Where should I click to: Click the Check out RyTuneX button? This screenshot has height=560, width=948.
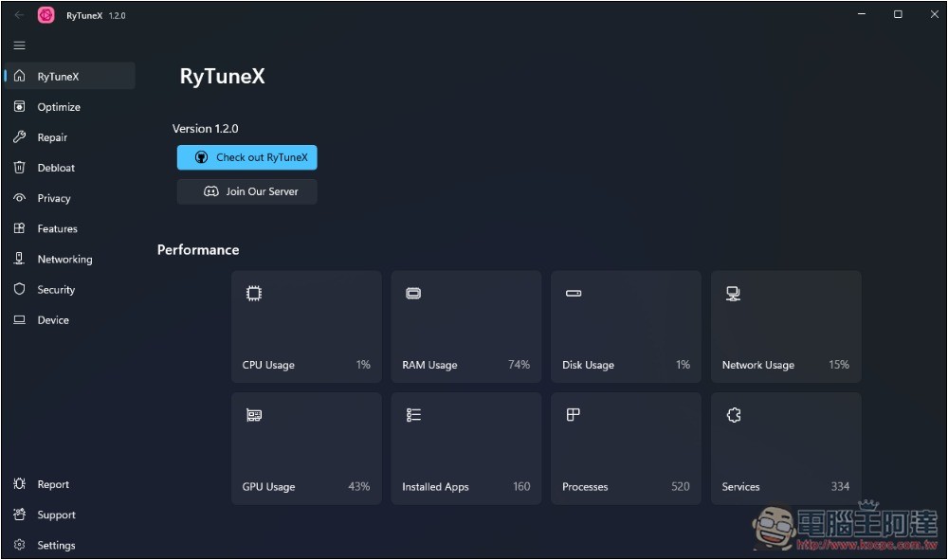[246, 157]
